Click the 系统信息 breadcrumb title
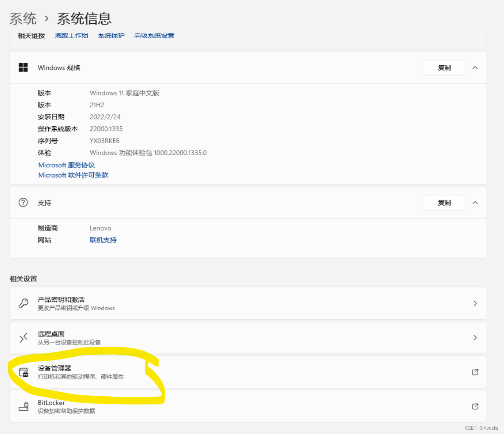 (84, 19)
